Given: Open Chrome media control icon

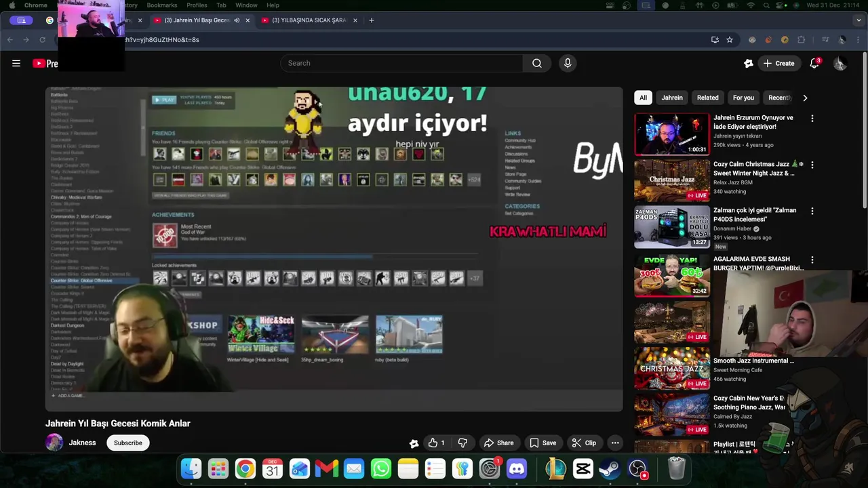Looking at the screenshot, I should coord(825,40).
